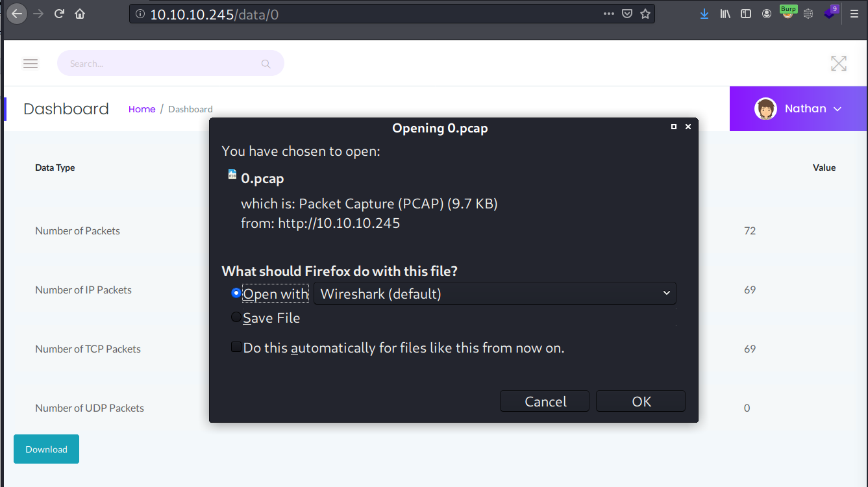Check Do this automatically for files
Viewport: 868px width, 487px height.
(236, 347)
